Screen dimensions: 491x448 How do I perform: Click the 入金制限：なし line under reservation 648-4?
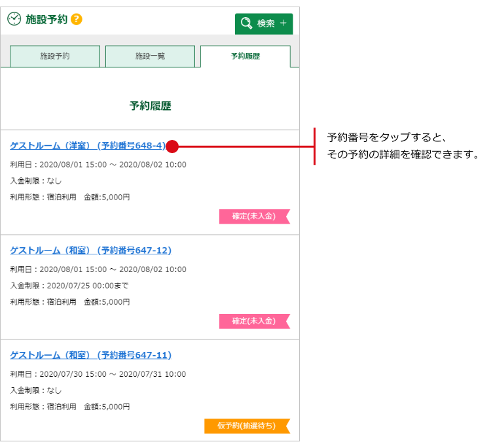pos(36,181)
